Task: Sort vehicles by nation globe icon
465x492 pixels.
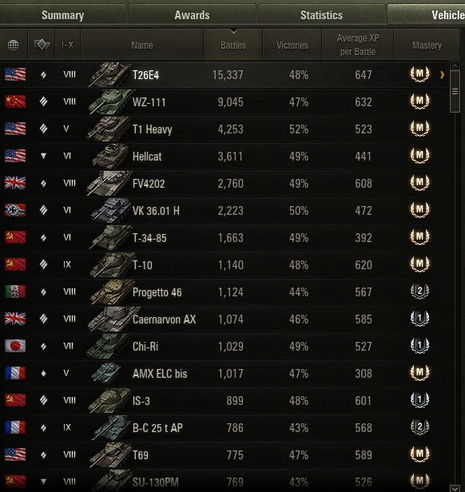Action: click(13, 44)
